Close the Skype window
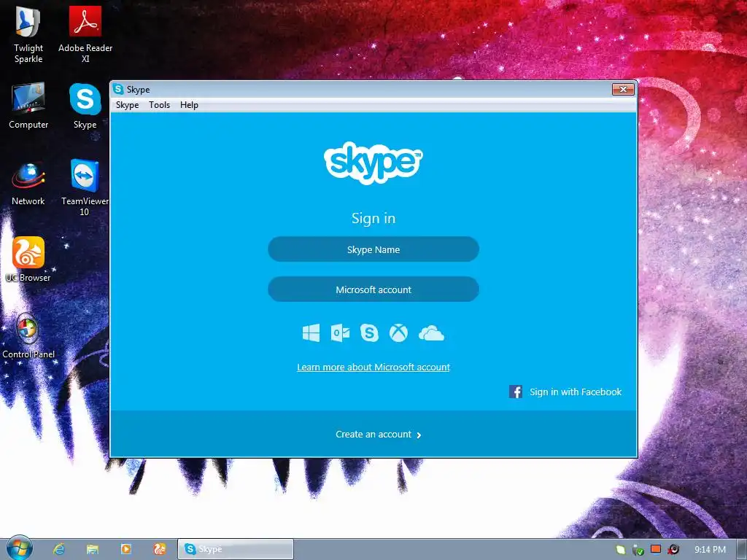 point(623,89)
